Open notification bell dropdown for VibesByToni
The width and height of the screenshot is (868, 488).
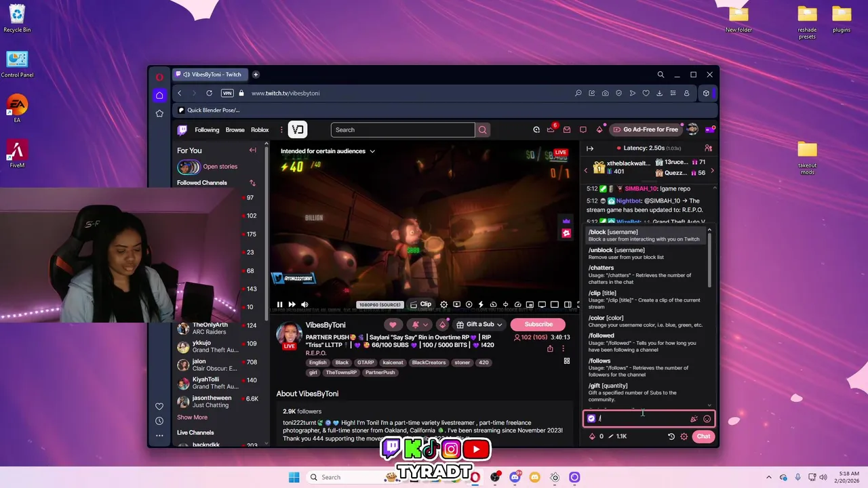(420, 325)
